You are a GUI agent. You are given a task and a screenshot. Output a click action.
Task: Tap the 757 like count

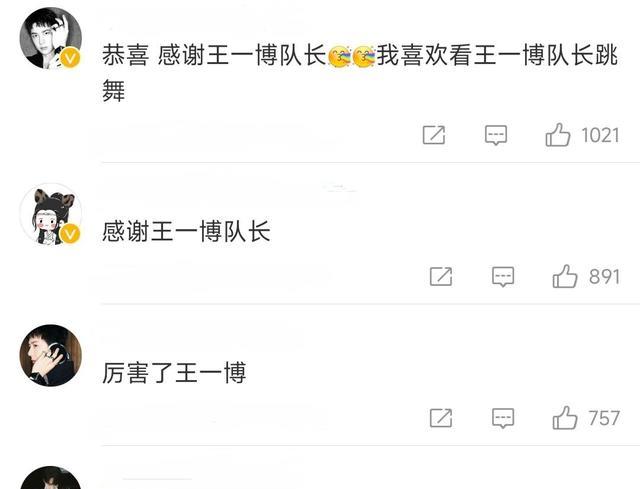(x=604, y=418)
